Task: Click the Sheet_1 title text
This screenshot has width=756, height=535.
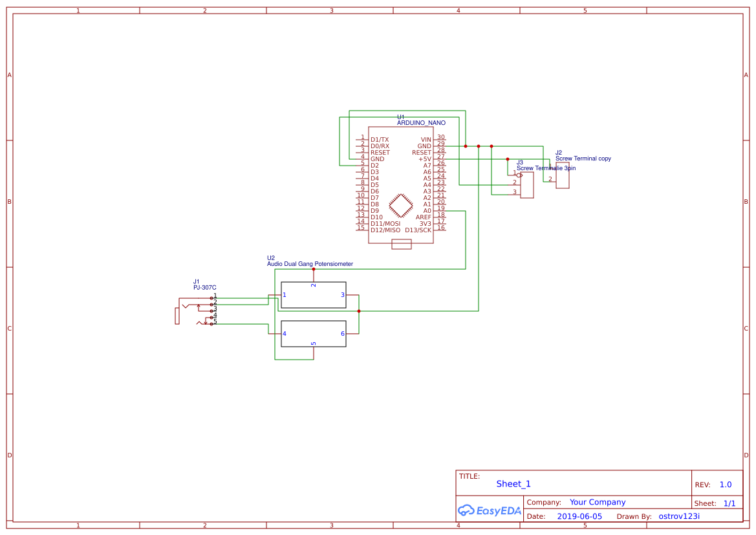Action: 513,483
